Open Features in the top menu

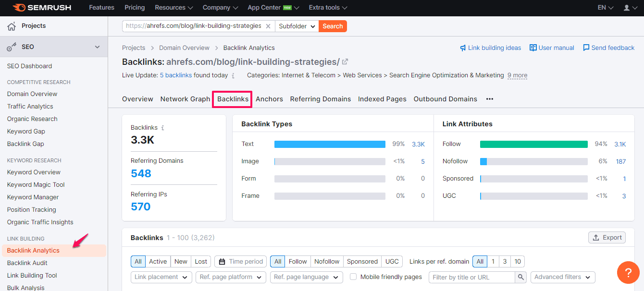pos(102,8)
